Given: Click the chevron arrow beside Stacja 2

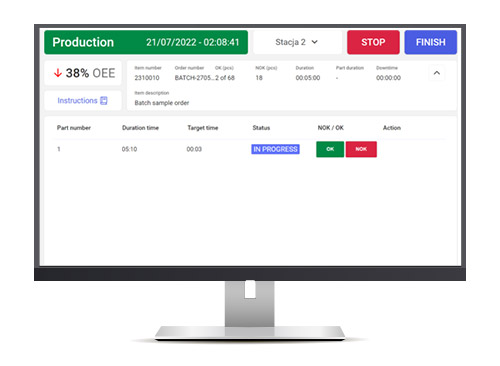Looking at the screenshot, I should [315, 42].
